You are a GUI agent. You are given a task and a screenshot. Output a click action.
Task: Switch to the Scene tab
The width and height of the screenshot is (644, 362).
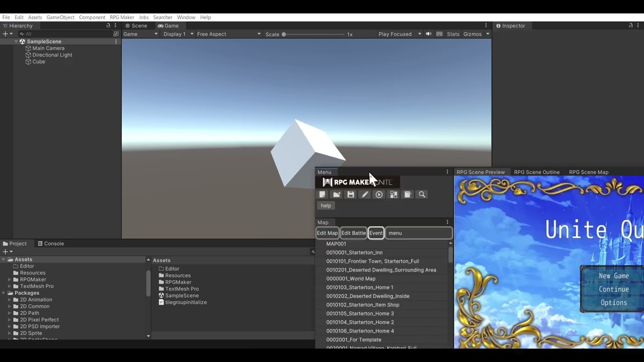point(136,26)
